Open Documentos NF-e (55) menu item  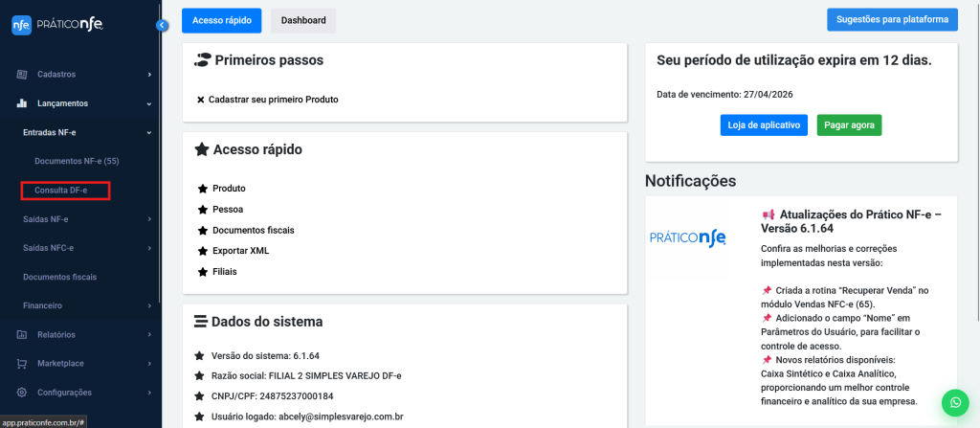pos(77,161)
